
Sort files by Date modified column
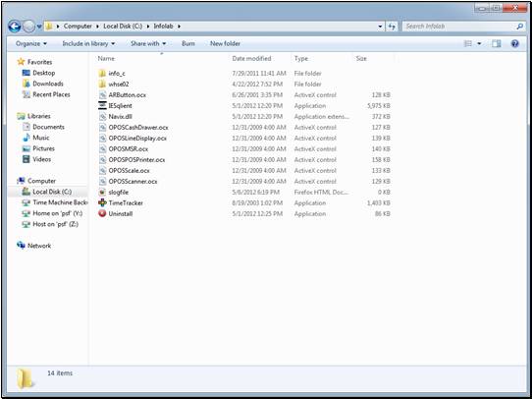coord(251,58)
